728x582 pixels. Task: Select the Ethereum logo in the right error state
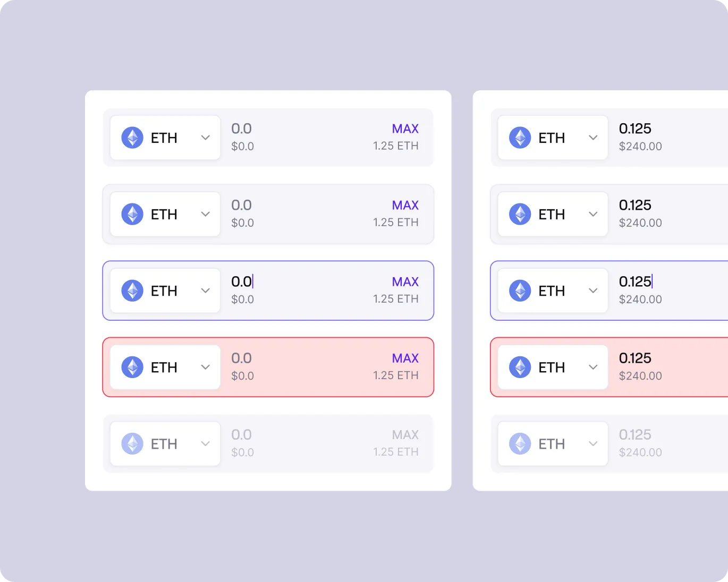[x=519, y=367]
